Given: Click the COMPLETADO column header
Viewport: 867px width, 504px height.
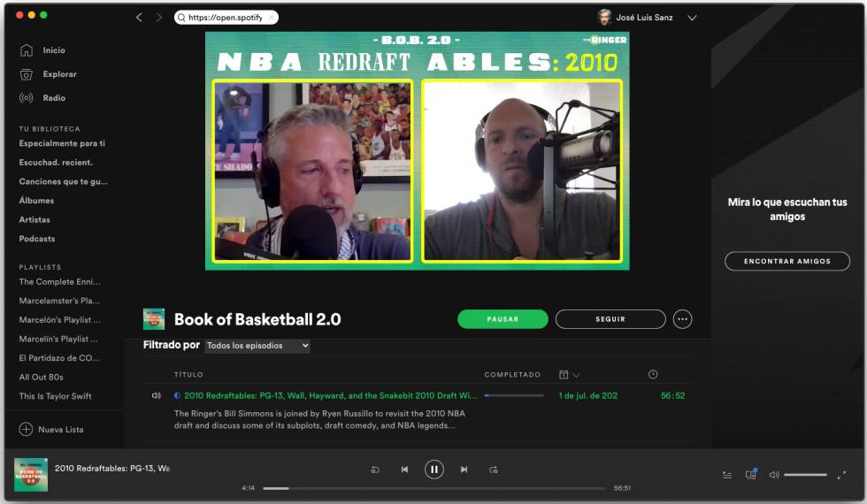Looking at the screenshot, I should click(512, 375).
